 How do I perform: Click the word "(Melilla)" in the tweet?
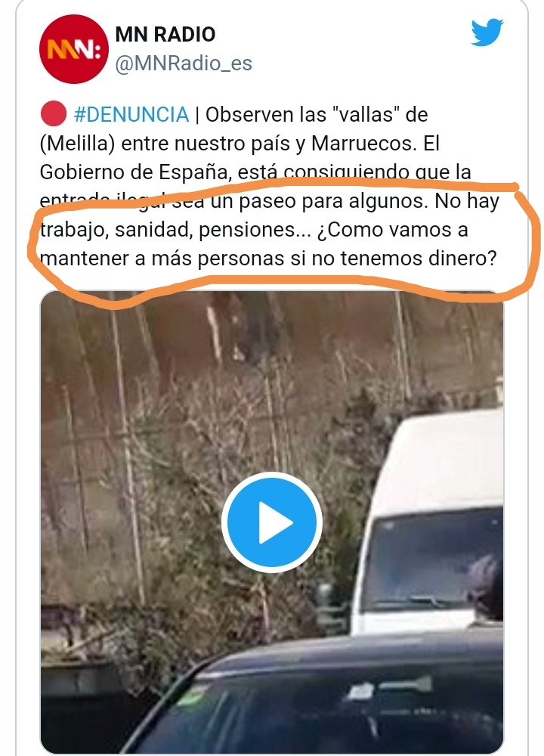[77, 144]
